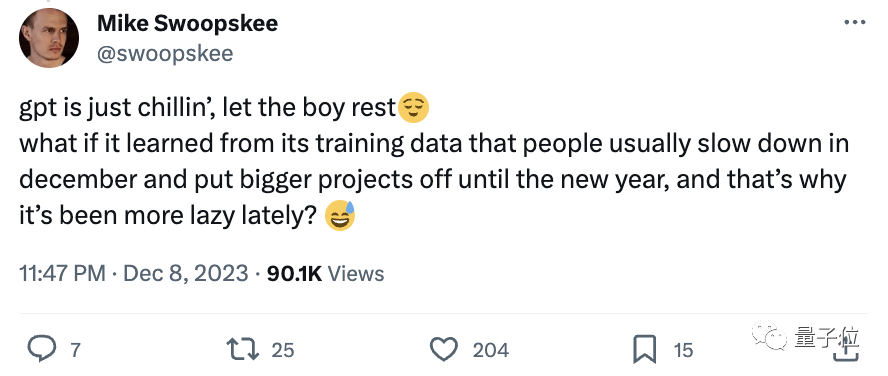This screenshot has width=888, height=376.
Task: Click the bookmark count of 15
Action: [683, 350]
